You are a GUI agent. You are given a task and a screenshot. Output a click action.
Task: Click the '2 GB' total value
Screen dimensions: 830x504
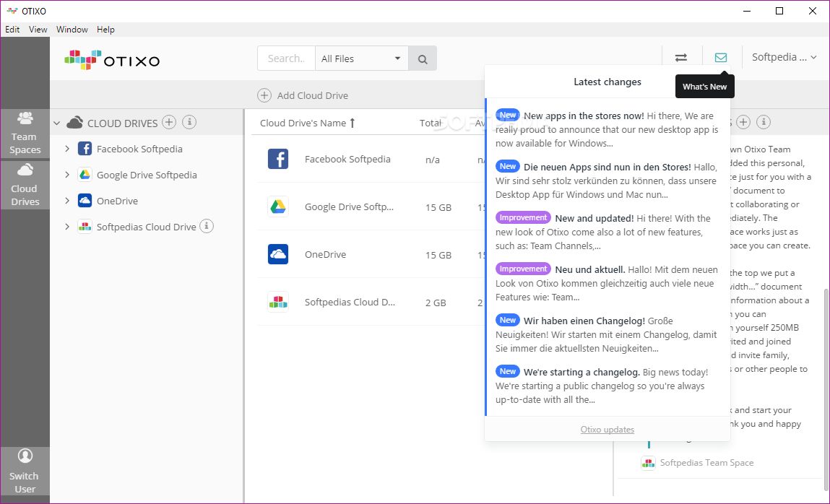(436, 303)
